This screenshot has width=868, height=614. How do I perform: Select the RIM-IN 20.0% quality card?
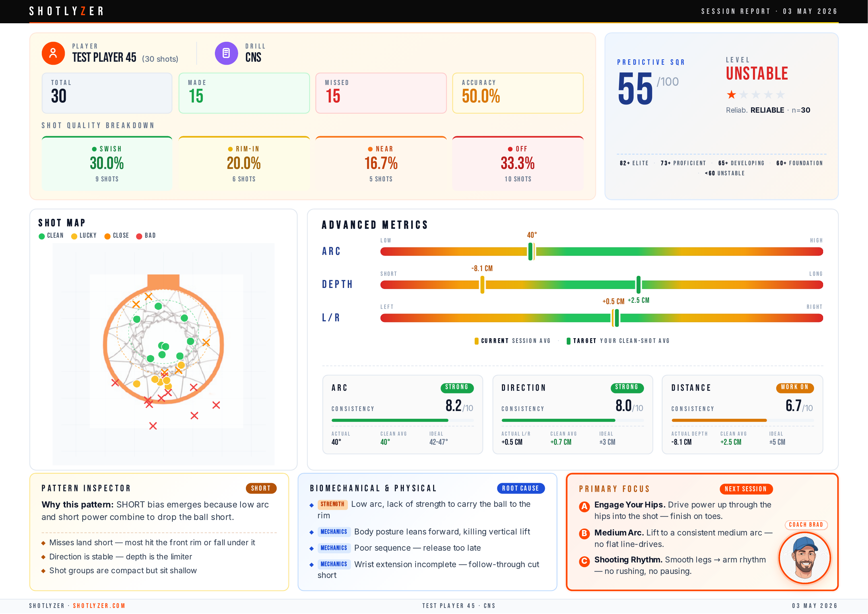(244, 163)
